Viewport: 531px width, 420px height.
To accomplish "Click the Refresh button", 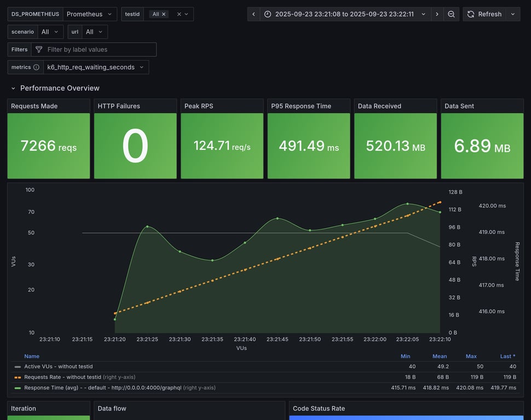I will [484, 14].
